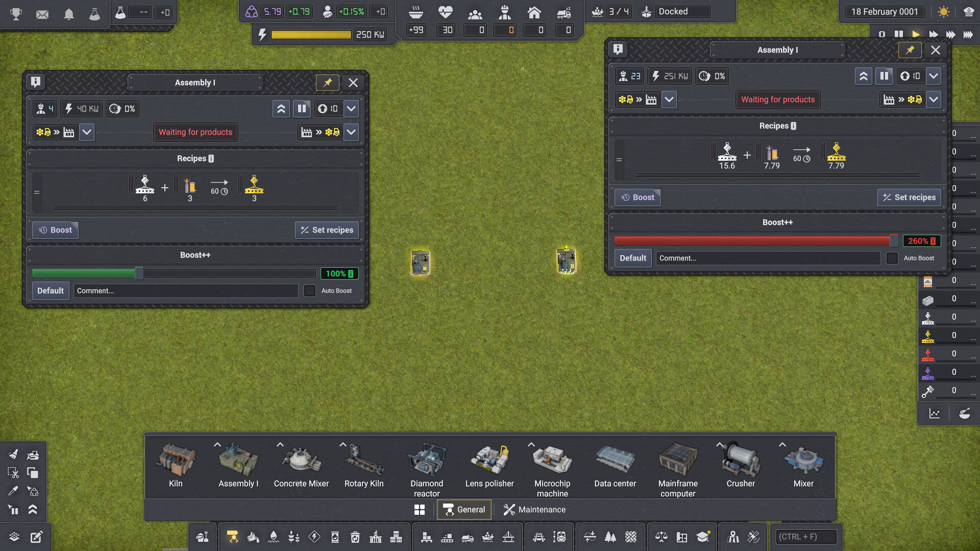
Task: Click Set recipes in left Assembly panel
Action: (x=327, y=230)
